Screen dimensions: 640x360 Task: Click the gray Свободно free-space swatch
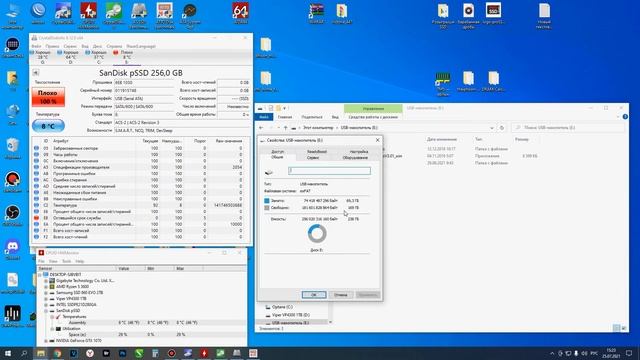[267, 208]
